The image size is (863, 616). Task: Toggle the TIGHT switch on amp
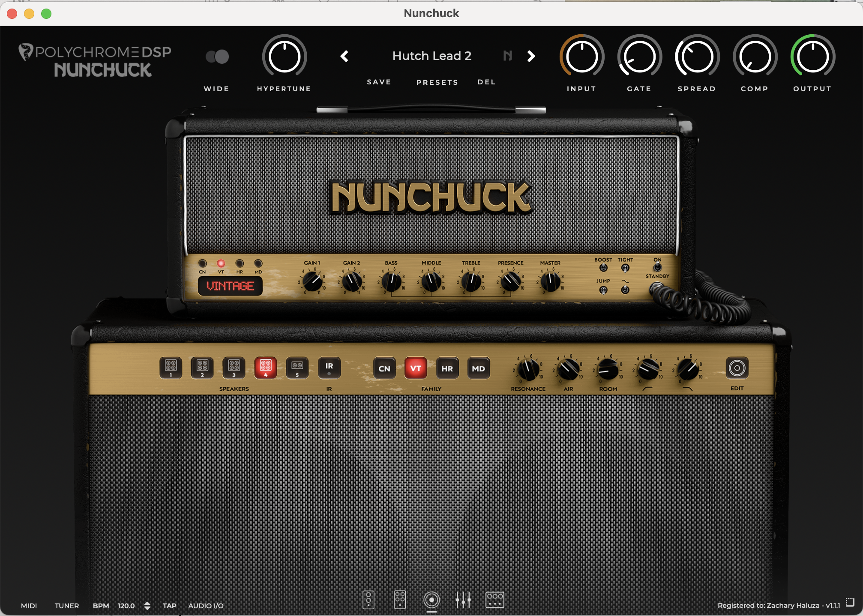(625, 268)
